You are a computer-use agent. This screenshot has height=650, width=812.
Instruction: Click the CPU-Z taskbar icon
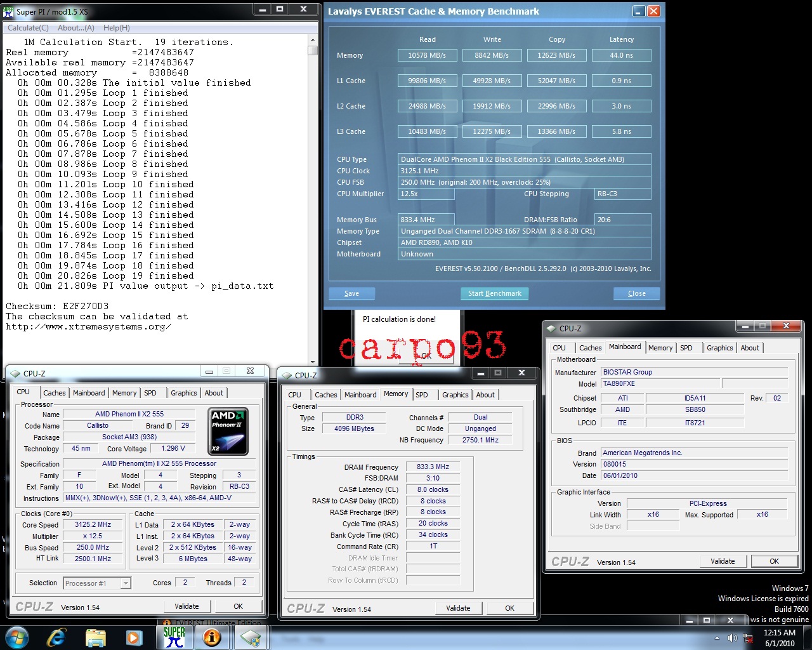coord(251,637)
